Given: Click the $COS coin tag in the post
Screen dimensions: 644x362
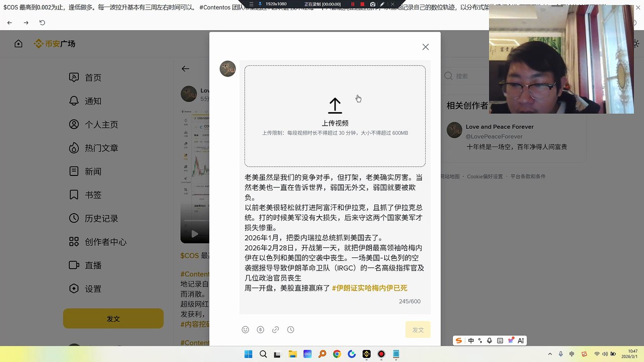Looking at the screenshot, I should click(x=190, y=255).
